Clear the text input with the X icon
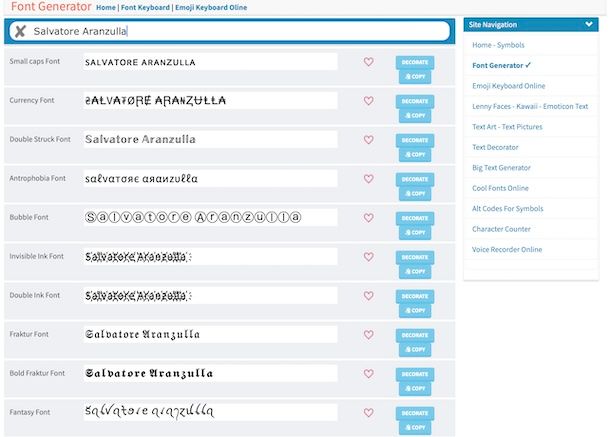This screenshot has height=437, width=610. coord(20,31)
